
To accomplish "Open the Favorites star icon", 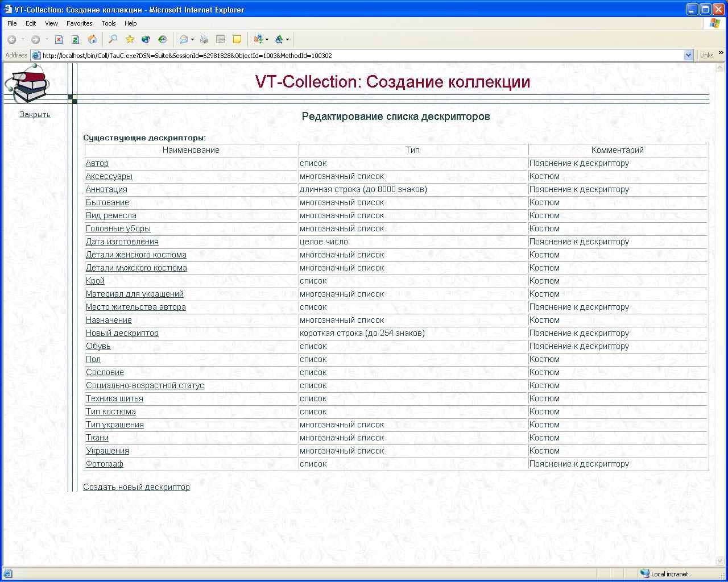I will pyautogui.click(x=130, y=39).
